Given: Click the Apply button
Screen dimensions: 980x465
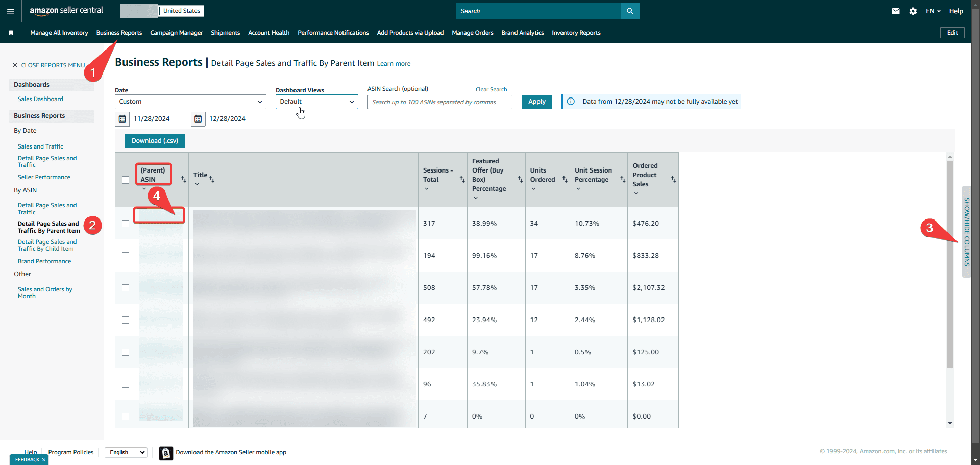Looking at the screenshot, I should point(536,102).
